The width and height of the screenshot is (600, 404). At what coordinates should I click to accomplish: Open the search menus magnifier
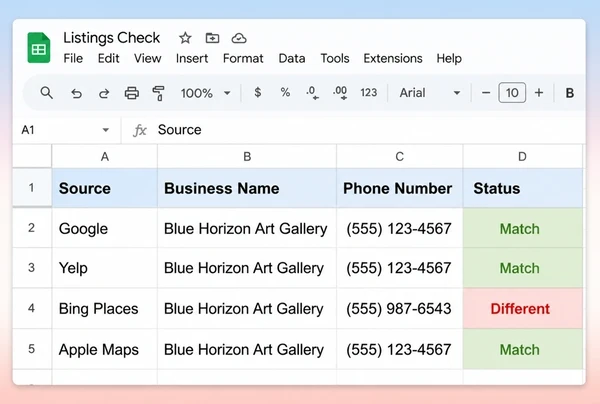tap(47, 93)
